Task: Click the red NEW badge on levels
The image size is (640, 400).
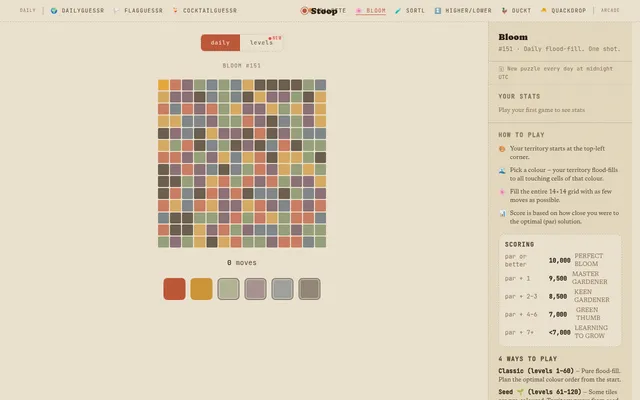Action: point(276,38)
